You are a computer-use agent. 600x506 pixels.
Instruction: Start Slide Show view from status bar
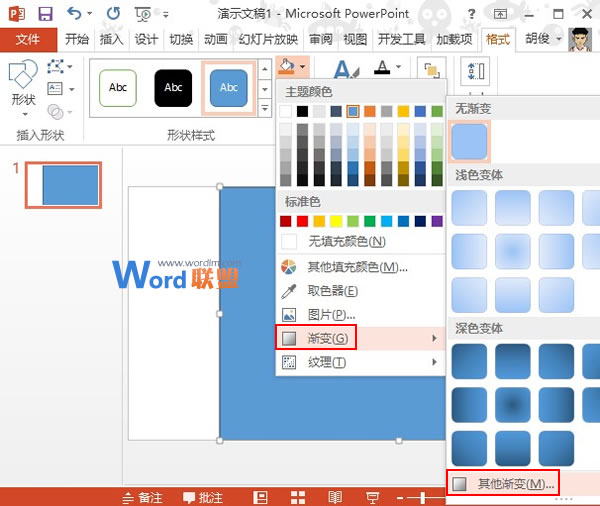[372, 498]
